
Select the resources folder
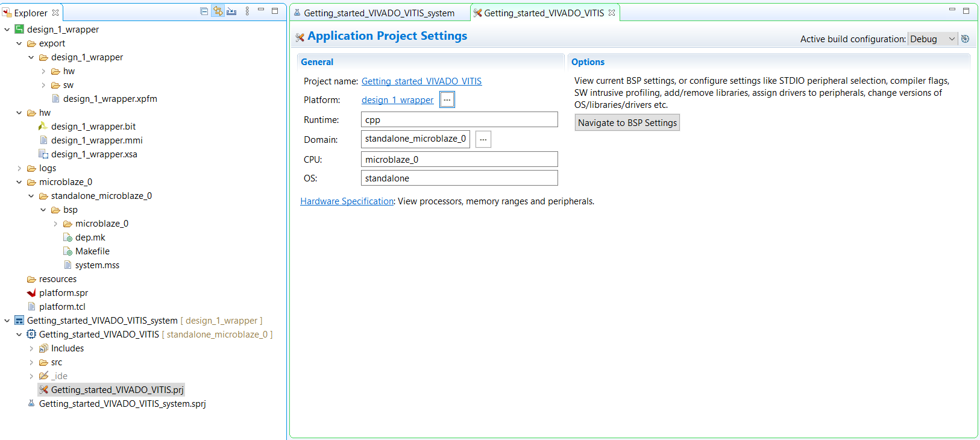[58, 279]
